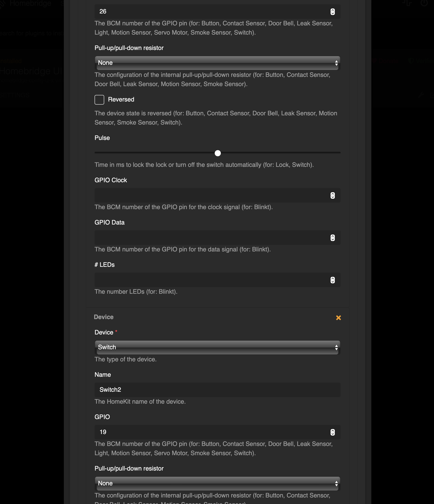Click the GPIO field containing 26

(218, 11)
